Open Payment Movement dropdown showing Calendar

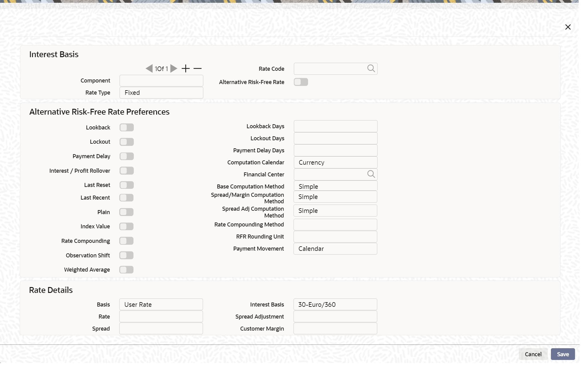click(335, 249)
